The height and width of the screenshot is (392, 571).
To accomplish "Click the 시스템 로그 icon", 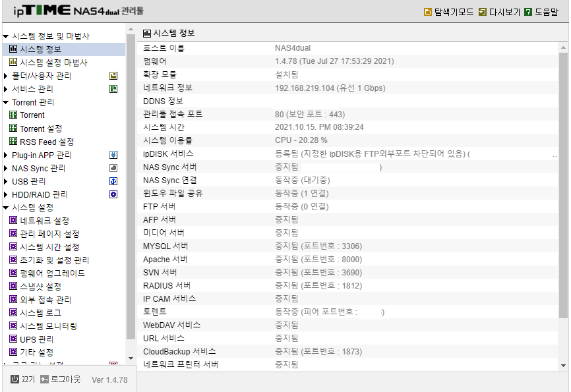I will 13,312.
